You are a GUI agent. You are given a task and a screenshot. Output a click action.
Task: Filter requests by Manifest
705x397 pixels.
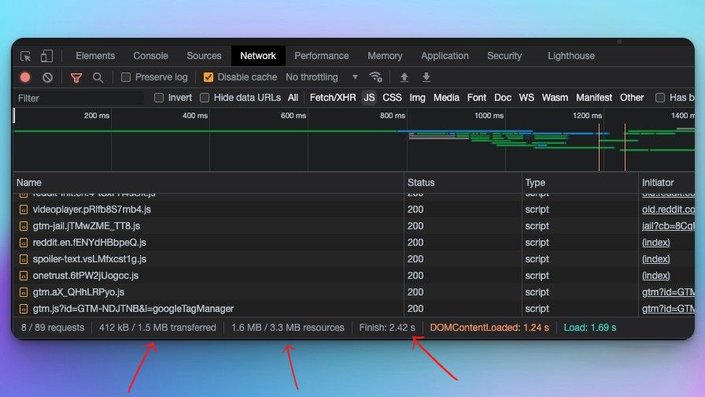pyautogui.click(x=594, y=98)
